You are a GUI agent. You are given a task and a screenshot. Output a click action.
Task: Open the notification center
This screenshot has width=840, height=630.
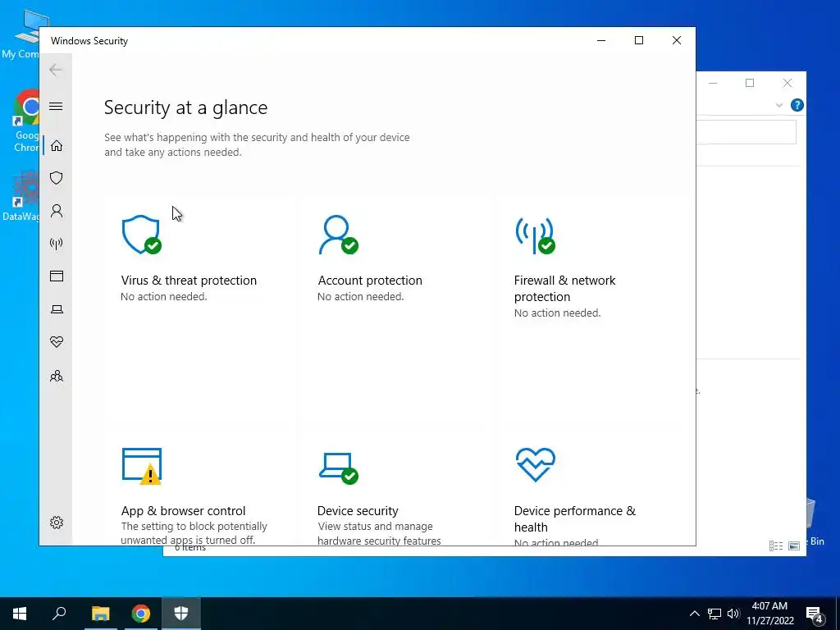815,614
